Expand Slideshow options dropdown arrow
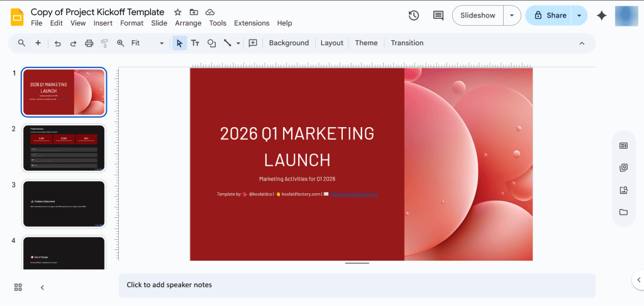This screenshot has height=306, width=644. (512, 16)
